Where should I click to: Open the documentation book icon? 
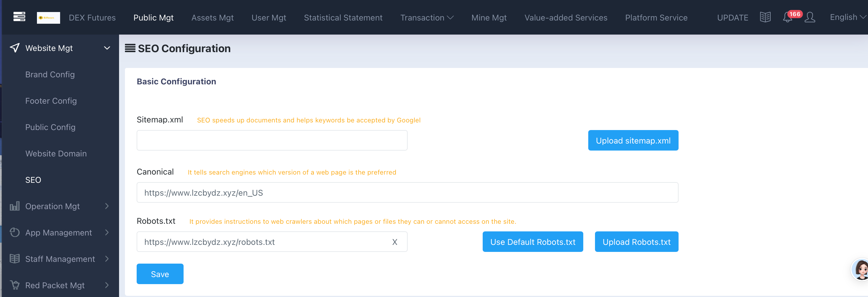click(x=765, y=17)
